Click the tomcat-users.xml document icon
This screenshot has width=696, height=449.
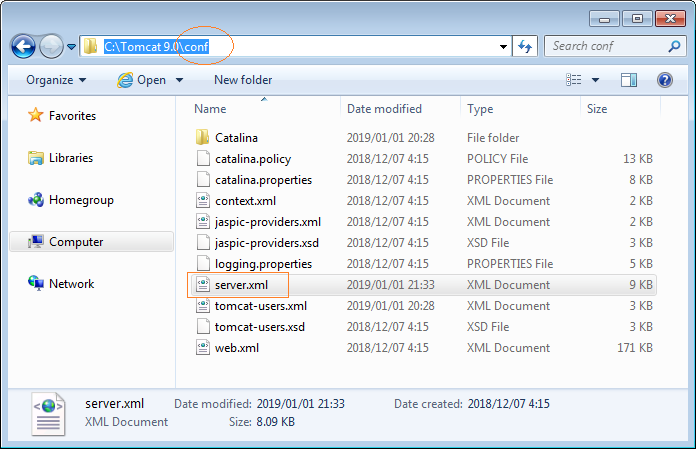[203, 305]
